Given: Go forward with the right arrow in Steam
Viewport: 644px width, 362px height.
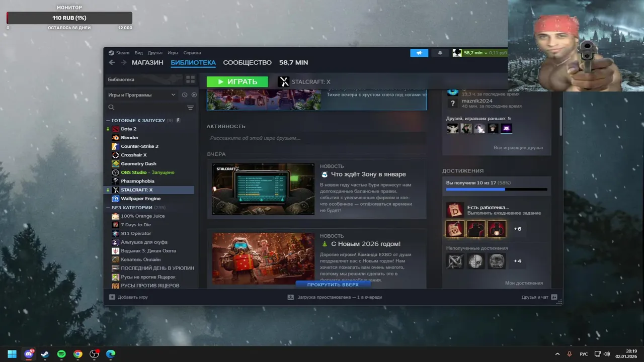Looking at the screenshot, I should [x=123, y=62].
